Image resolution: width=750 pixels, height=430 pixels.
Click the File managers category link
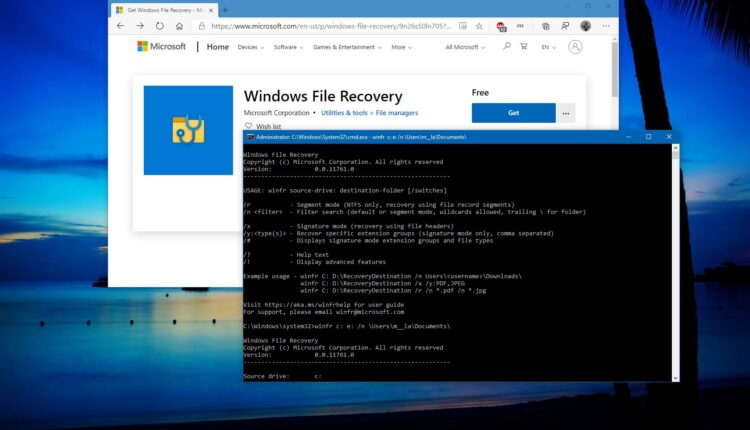pyautogui.click(x=396, y=113)
